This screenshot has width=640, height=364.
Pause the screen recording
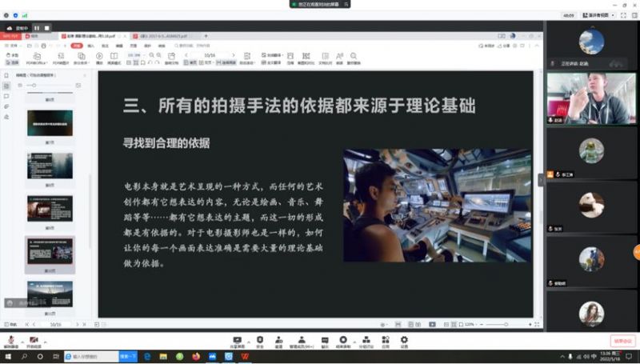36,27
